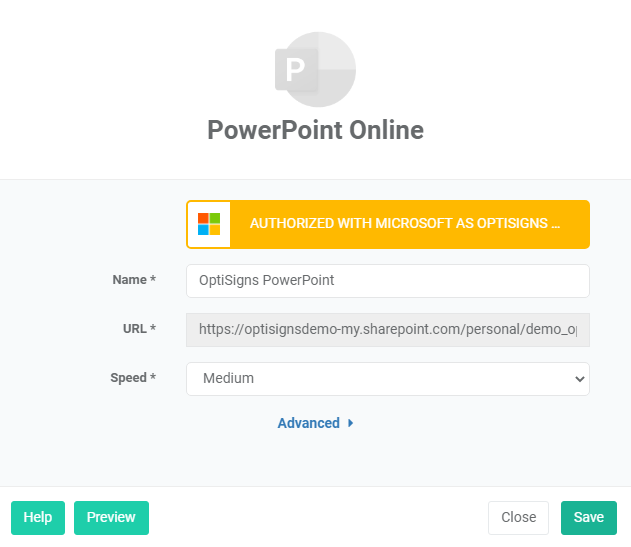This screenshot has width=631, height=547.
Task: Click the Name * label
Action: tap(134, 280)
